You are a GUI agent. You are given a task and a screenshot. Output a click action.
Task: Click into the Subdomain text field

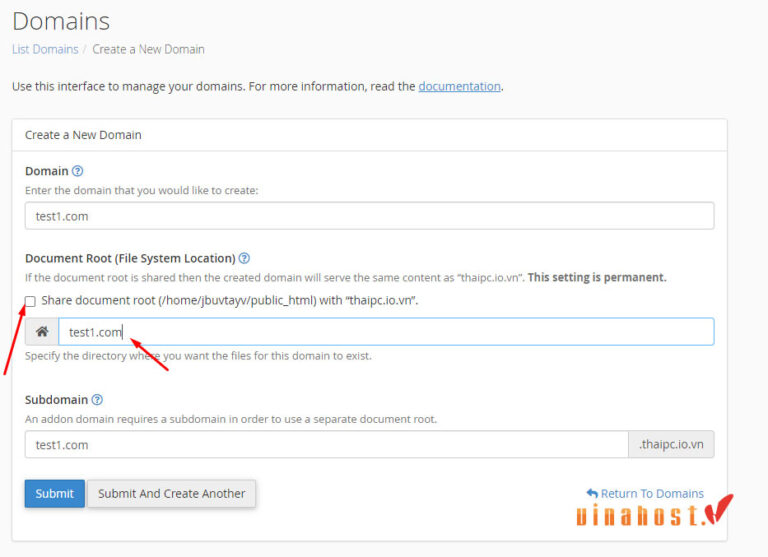click(x=326, y=445)
